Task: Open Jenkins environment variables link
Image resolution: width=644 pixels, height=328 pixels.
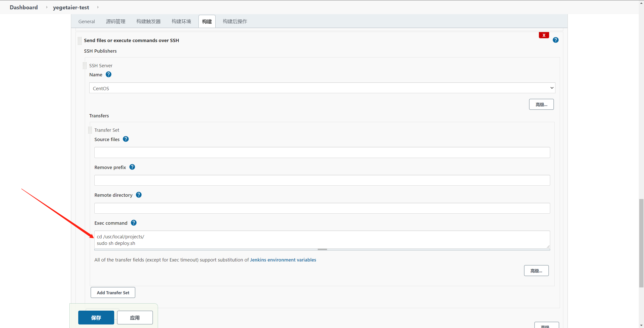Action: (283, 260)
